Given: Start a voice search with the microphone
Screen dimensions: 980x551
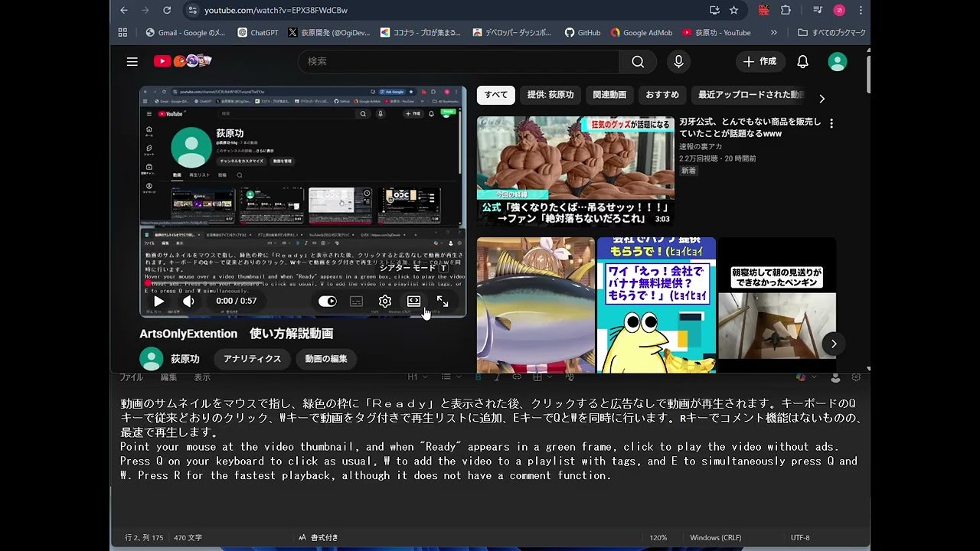Looking at the screenshot, I should tap(678, 61).
